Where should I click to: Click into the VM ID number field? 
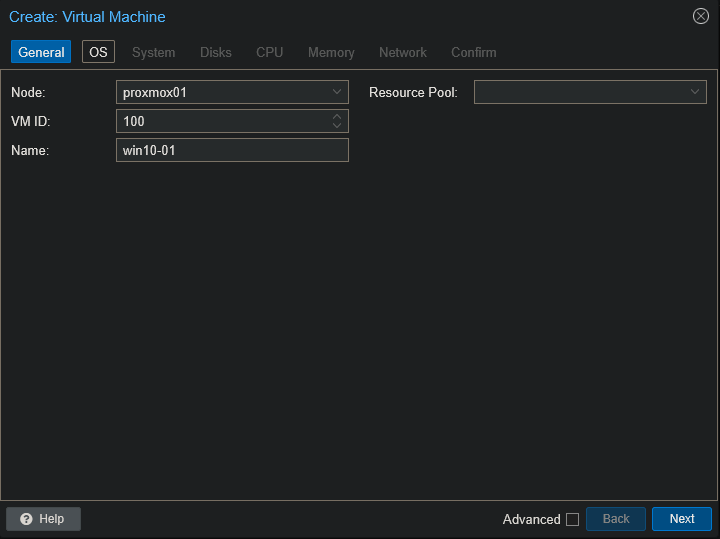[222, 121]
